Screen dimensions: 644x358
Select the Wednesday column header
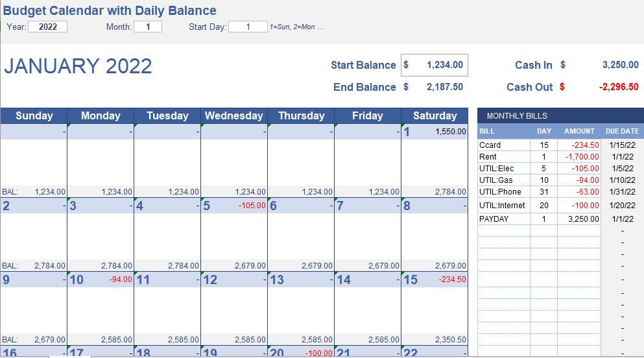click(234, 116)
